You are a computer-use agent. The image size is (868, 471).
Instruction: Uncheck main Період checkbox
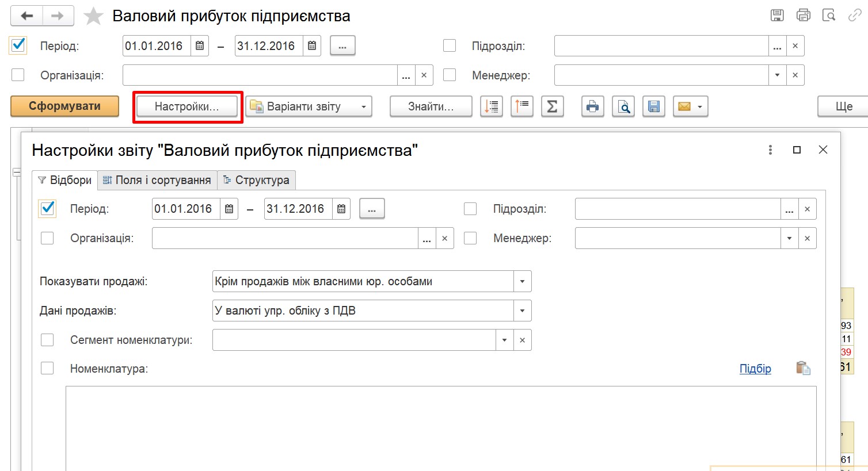18,45
